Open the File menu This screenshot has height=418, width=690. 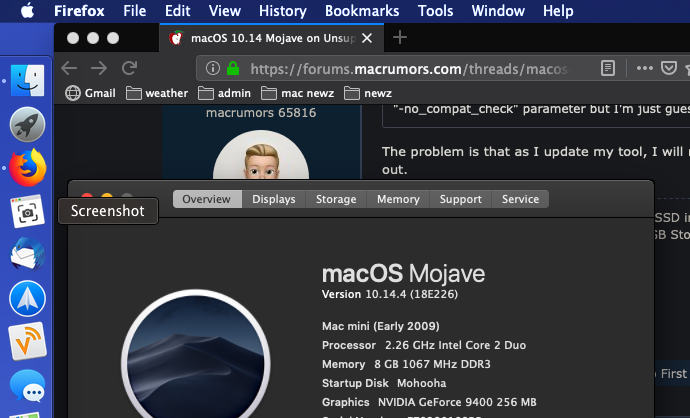135,11
